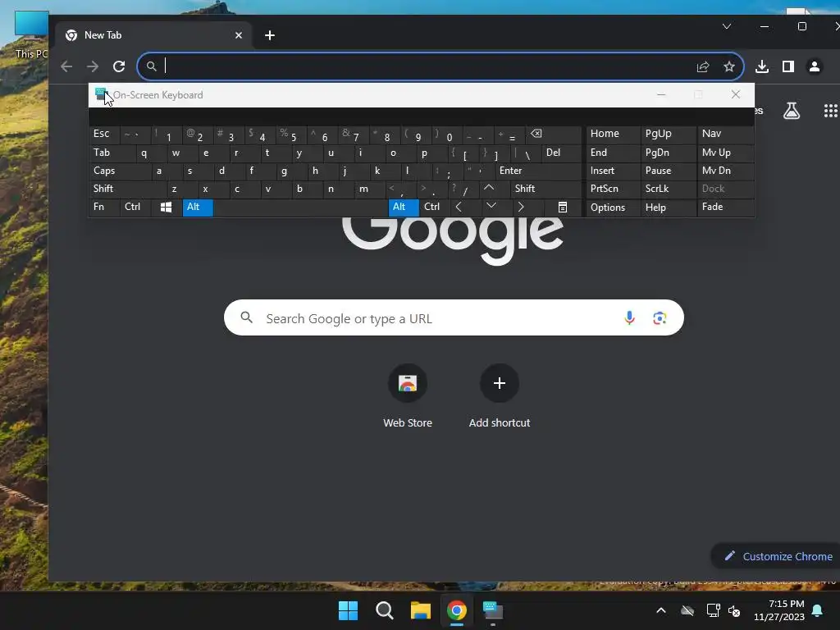Click the Help key on the keyboard
840x630 pixels.
[668, 208]
